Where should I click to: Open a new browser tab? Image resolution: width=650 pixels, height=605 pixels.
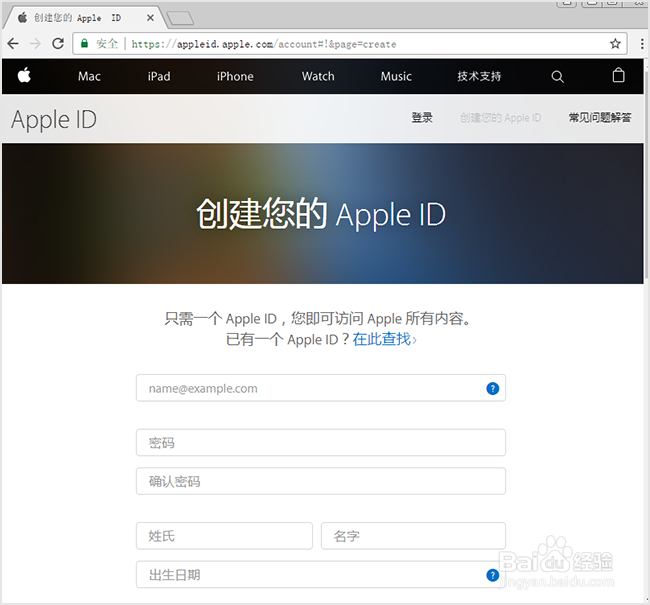pos(180,18)
